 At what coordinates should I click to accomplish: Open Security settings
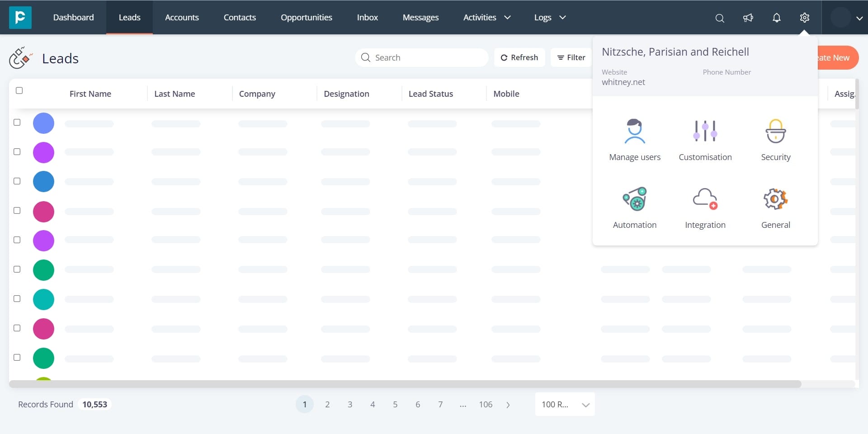[775, 140]
